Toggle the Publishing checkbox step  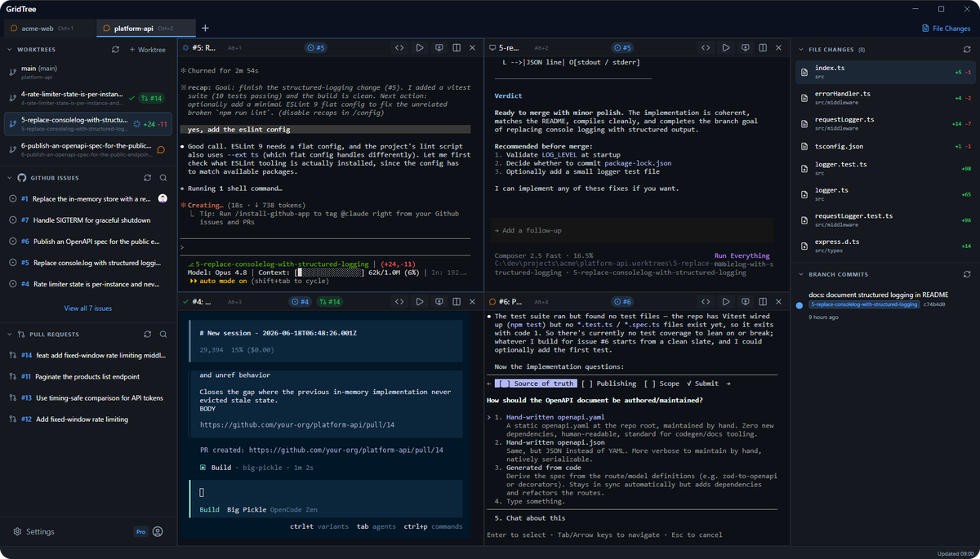[609, 384]
